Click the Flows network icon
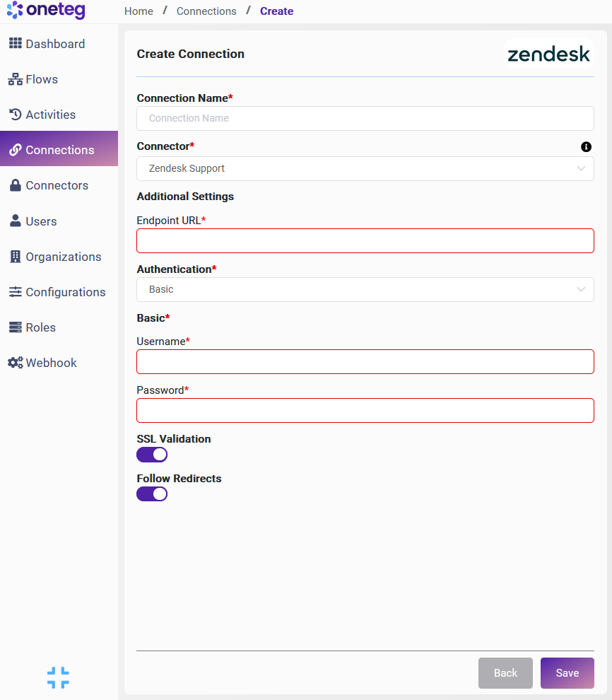Screen dimensions: 612x700 (x=15, y=79)
